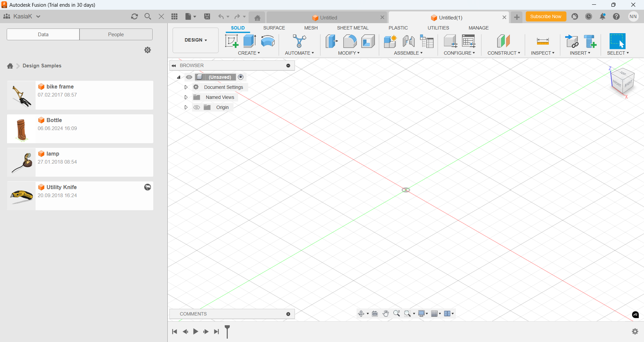644x342 pixels.
Task: Click the Look At icon in navigation bar
Action: coord(375,313)
